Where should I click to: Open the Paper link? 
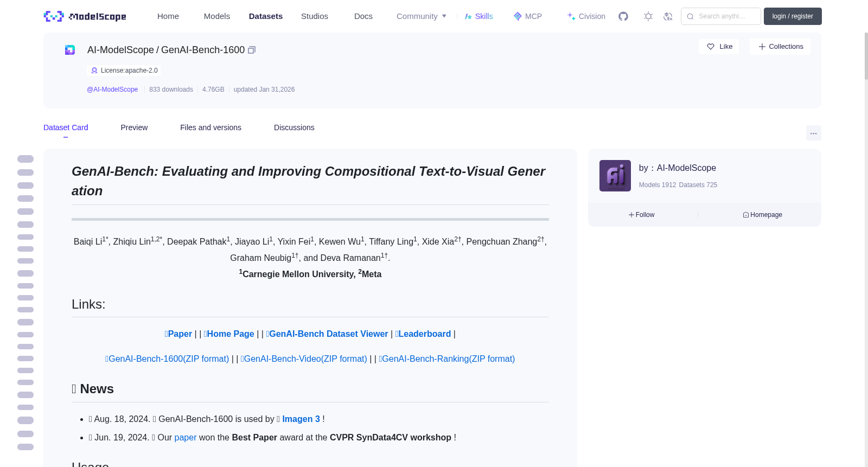[x=178, y=334]
